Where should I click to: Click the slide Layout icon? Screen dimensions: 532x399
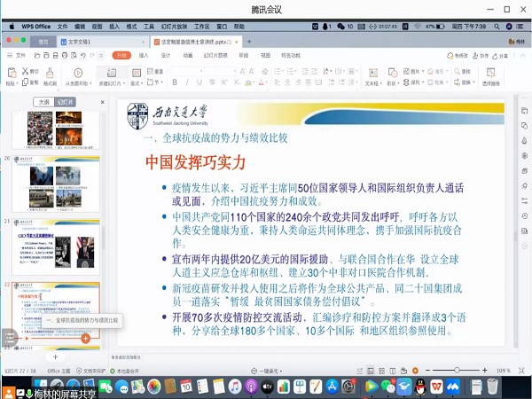point(137,73)
